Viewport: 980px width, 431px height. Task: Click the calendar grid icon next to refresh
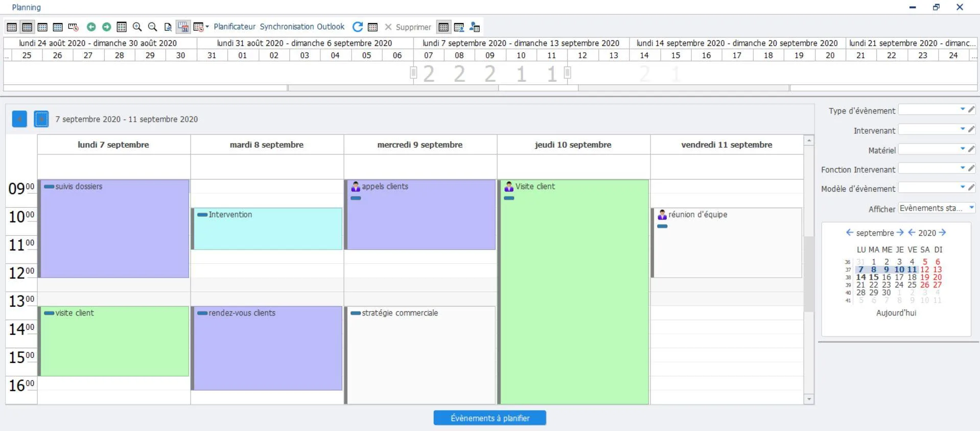click(x=373, y=27)
